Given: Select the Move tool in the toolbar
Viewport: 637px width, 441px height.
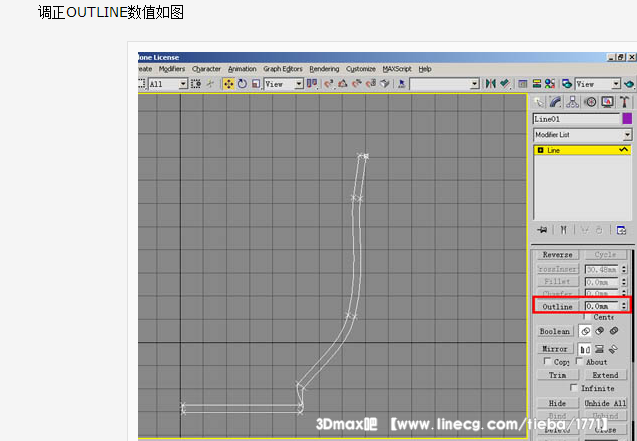Looking at the screenshot, I should pos(228,84).
